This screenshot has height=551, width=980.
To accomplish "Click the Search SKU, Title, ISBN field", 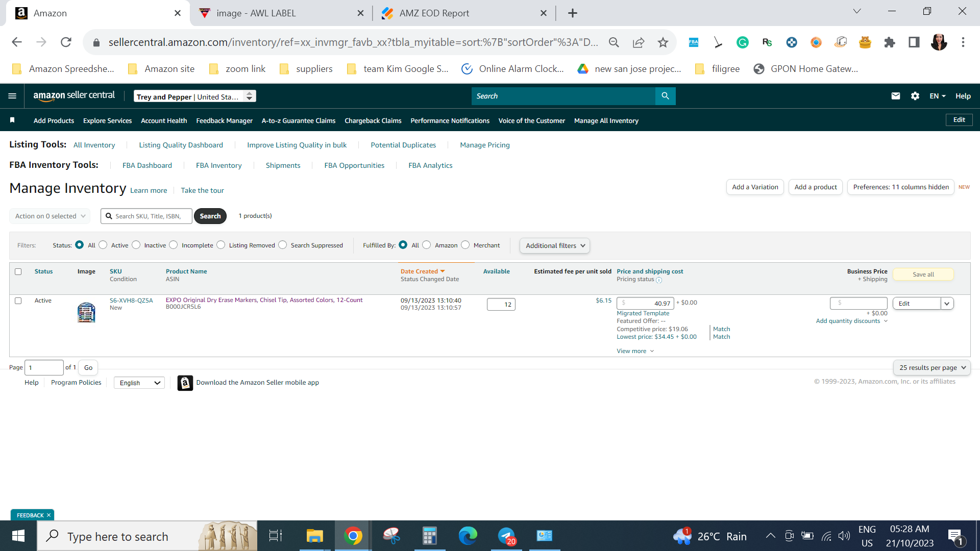I will (146, 216).
